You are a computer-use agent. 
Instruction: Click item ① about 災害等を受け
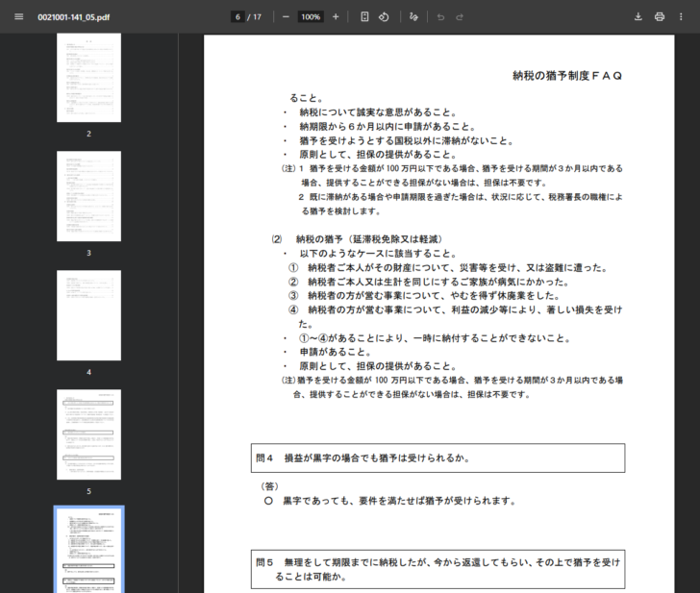pyautogui.click(x=448, y=268)
